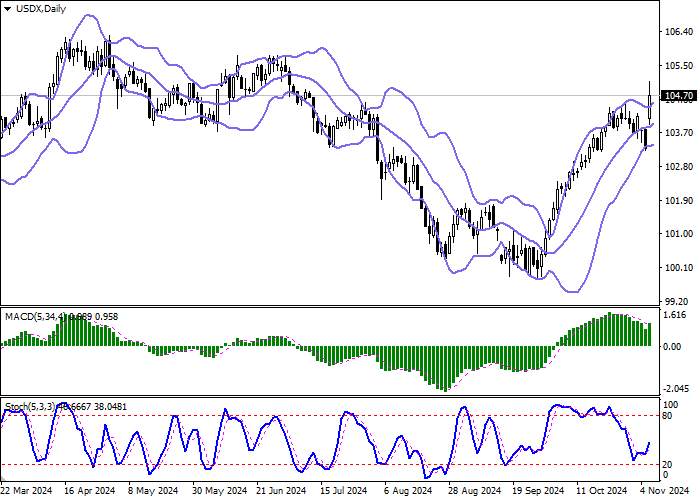The width and height of the screenshot is (700, 500).
Task: Select the 101.00 price axis label
Action: pyautogui.click(x=679, y=234)
